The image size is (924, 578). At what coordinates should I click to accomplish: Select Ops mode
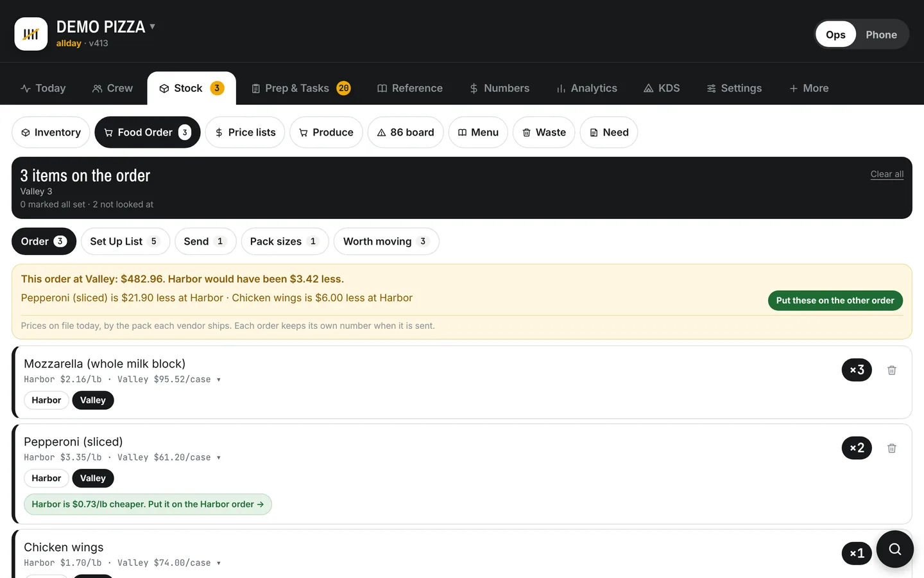point(835,35)
